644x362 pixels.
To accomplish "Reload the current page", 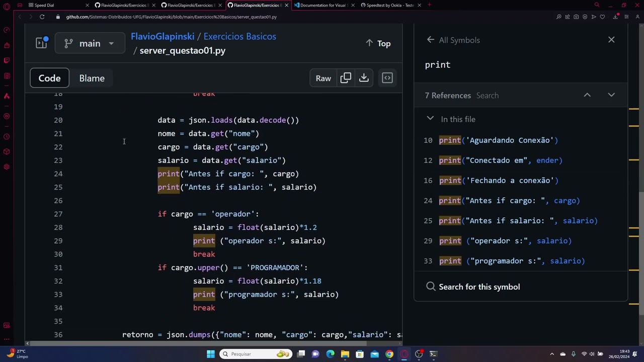I will [x=42, y=17].
